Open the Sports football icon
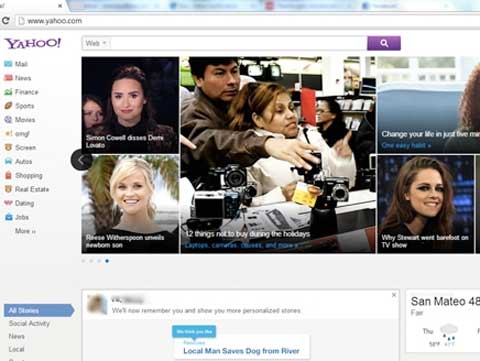 click(x=8, y=106)
